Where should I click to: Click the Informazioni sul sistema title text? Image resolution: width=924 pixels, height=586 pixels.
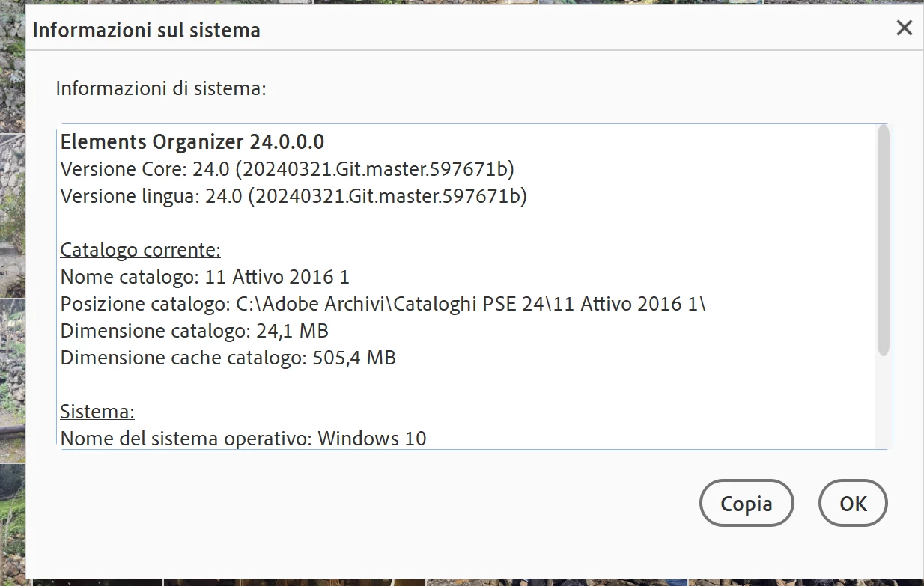pyautogui.click(x=147, y=30)
